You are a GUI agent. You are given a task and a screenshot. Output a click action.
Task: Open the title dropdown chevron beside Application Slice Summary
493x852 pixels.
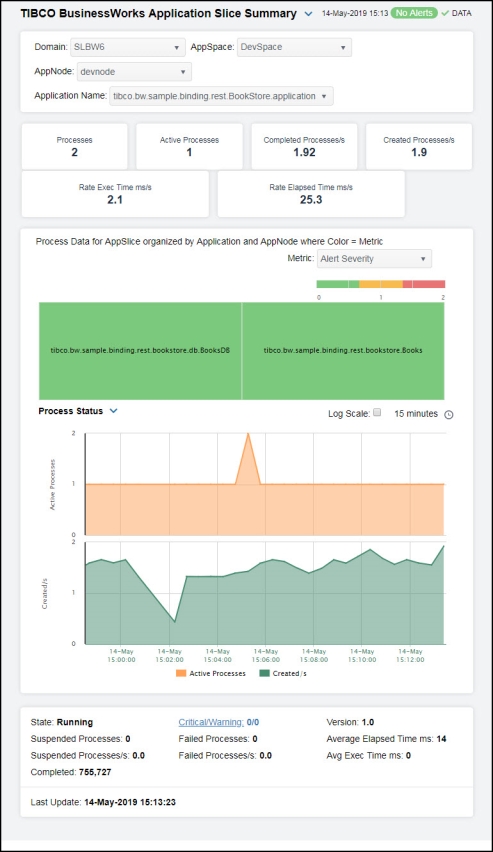tap(308, 14)
